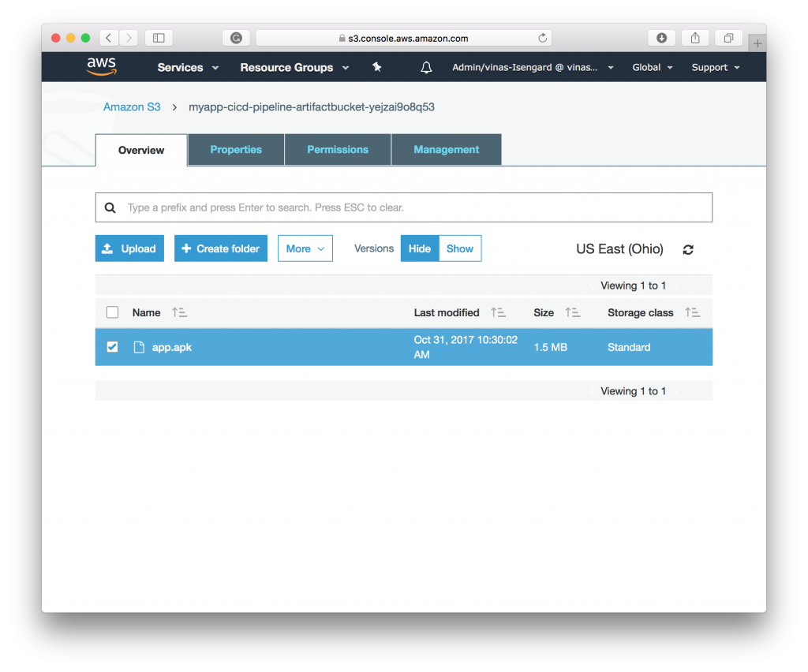Go forward with Safari forward arrow

click(x=129, y=38)
